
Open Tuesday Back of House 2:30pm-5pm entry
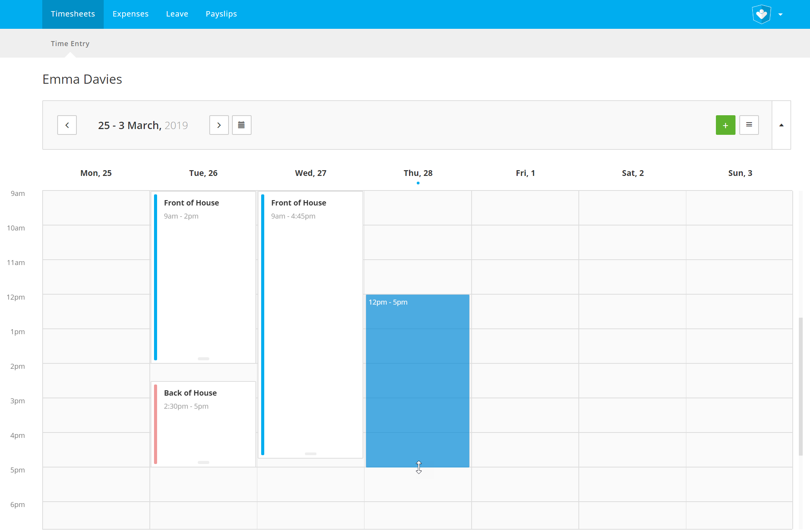pos(203,424)
